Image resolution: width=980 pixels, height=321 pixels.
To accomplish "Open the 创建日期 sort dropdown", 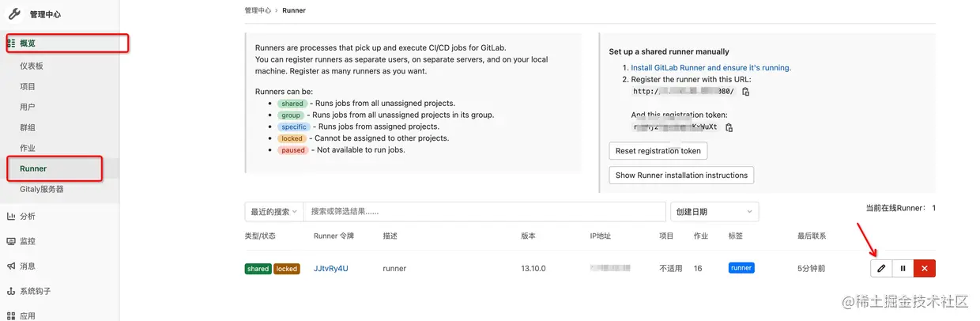I will point(714,212).
